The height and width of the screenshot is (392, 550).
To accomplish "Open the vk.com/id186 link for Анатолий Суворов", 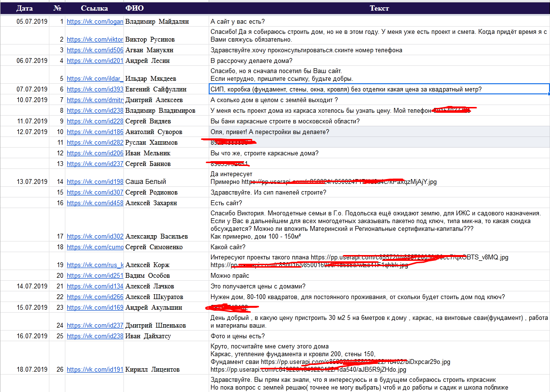I will tap(95, 132).
